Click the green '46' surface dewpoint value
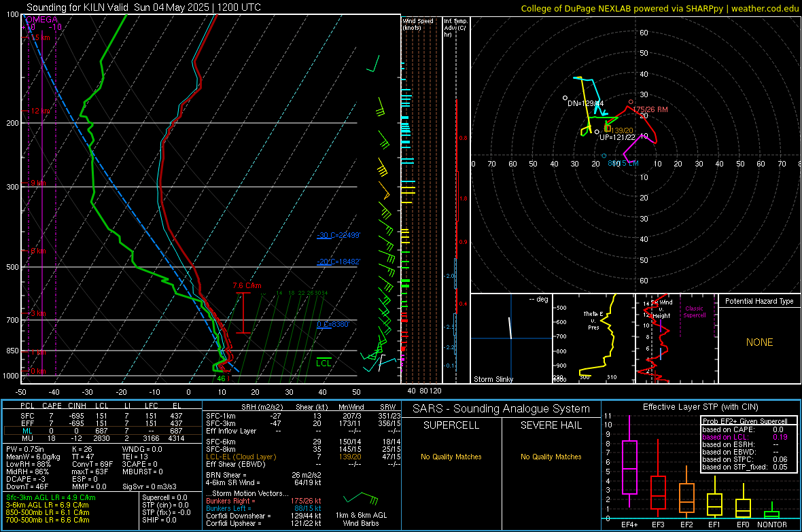This screenshot has width=802, height=532. click(x=221, y=378)
